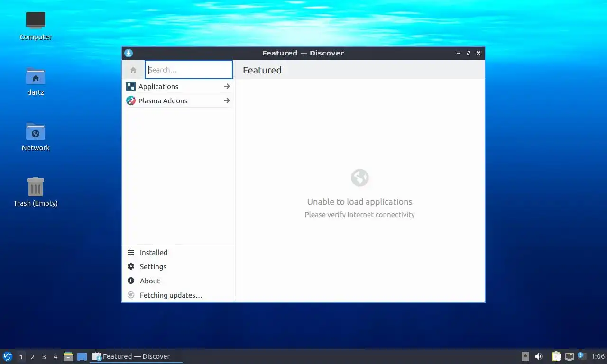Go to Discover home page
The height and width of the screenshot is (364, 607).
133,70
